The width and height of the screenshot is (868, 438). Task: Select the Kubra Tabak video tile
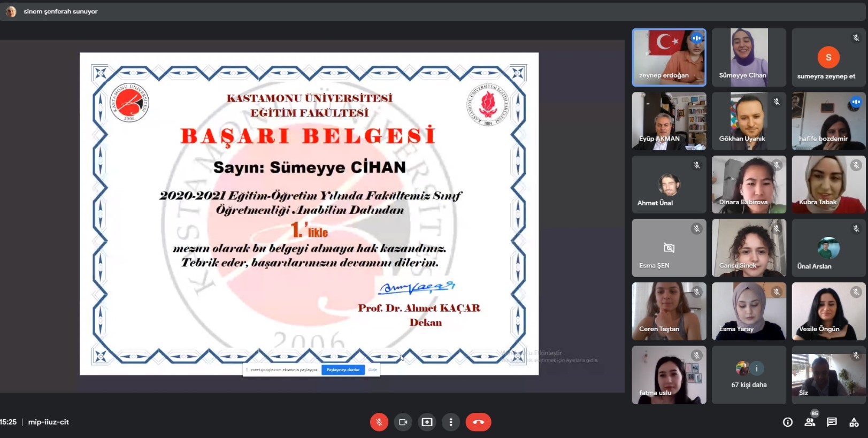pos(828,185)
